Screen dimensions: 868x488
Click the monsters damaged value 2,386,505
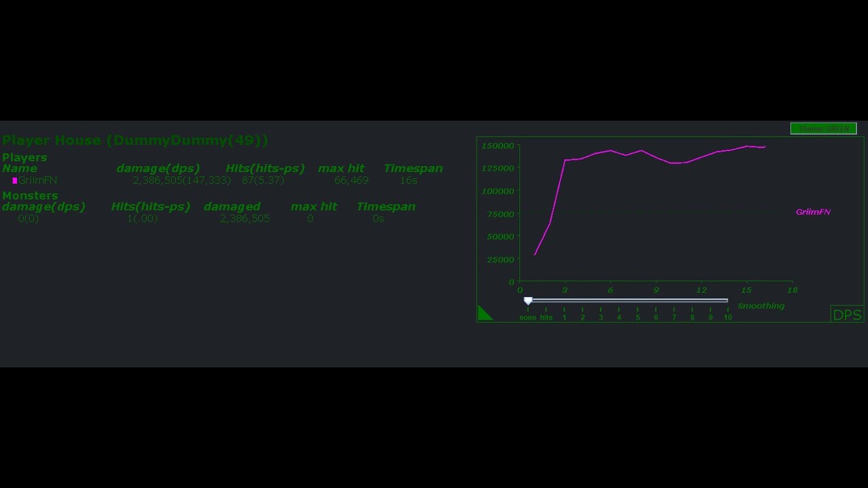coord(245,218)
